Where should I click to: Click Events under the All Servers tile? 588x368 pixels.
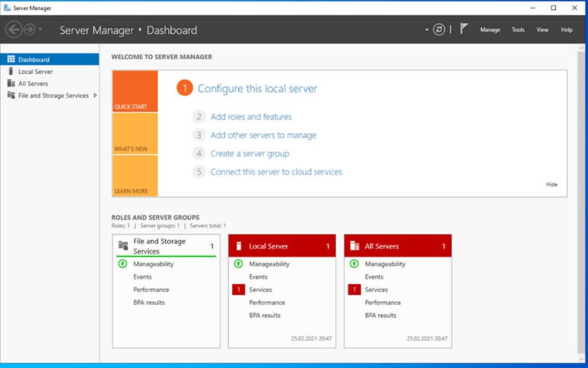click(x=374, y=277)
